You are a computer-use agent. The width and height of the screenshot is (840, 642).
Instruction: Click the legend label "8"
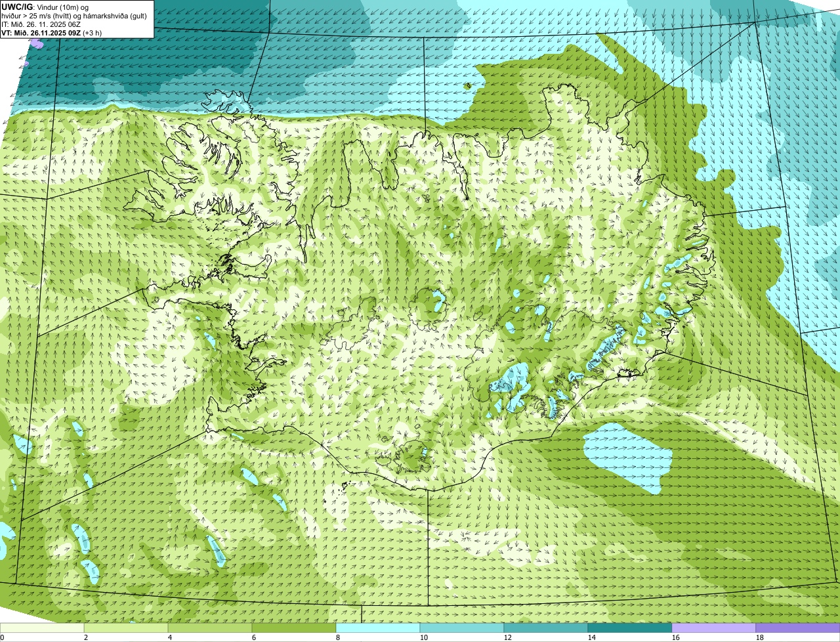coord(338,637)
